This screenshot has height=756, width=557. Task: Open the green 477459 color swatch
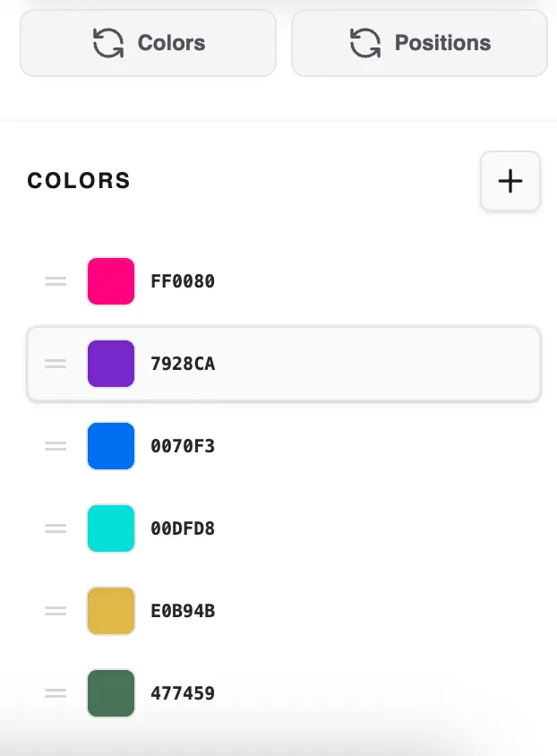tap(111, 693)
